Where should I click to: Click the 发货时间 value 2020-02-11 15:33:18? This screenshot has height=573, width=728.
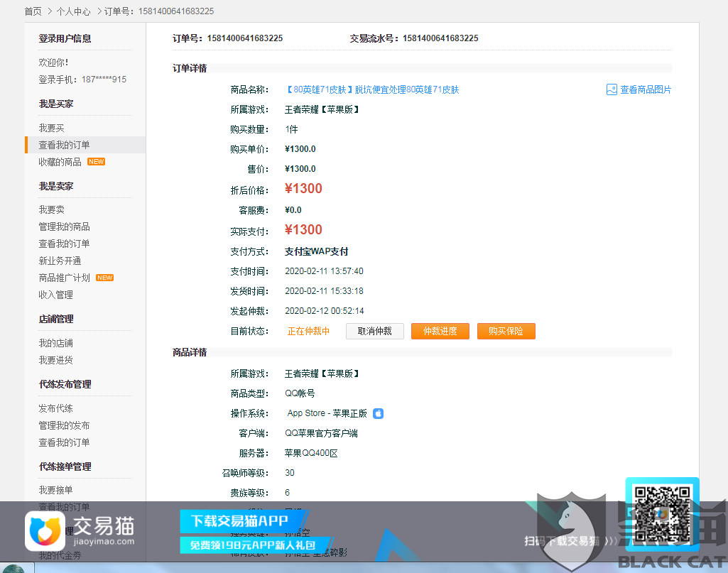pos(324,291)
